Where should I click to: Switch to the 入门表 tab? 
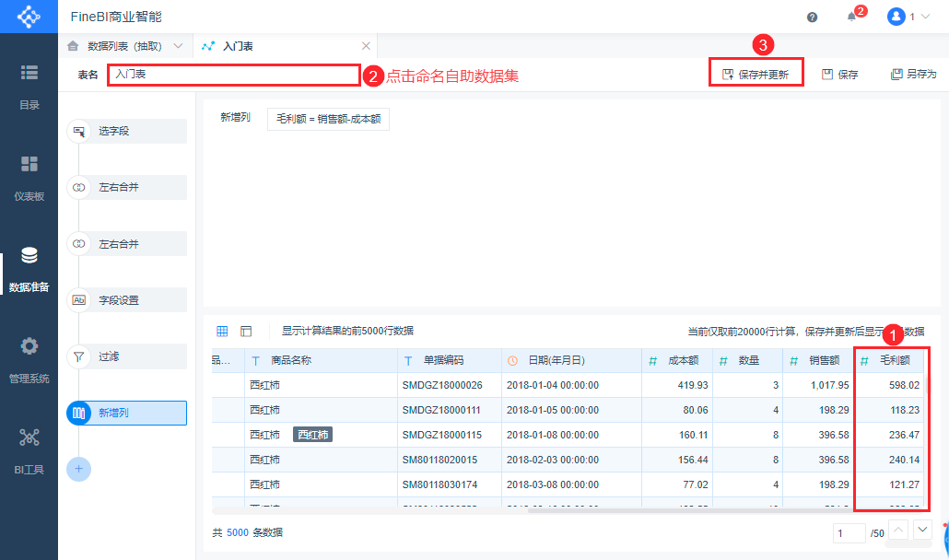(238, 46)
